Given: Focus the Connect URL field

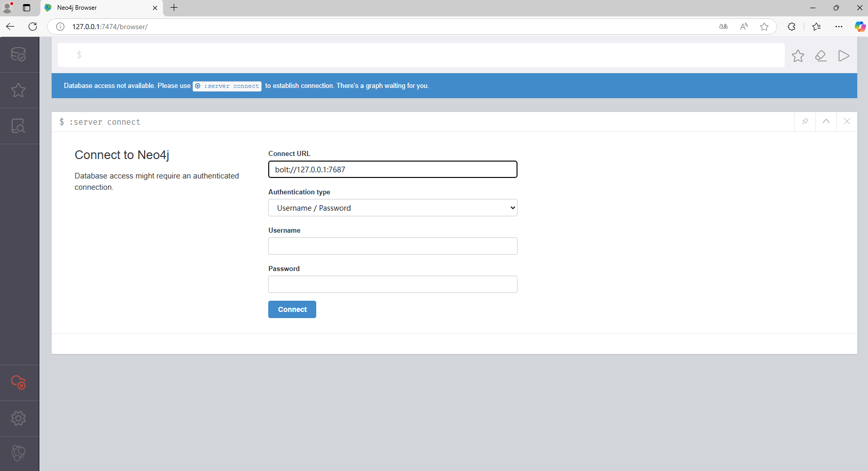Looking at the screenshot, I should 393,169.
